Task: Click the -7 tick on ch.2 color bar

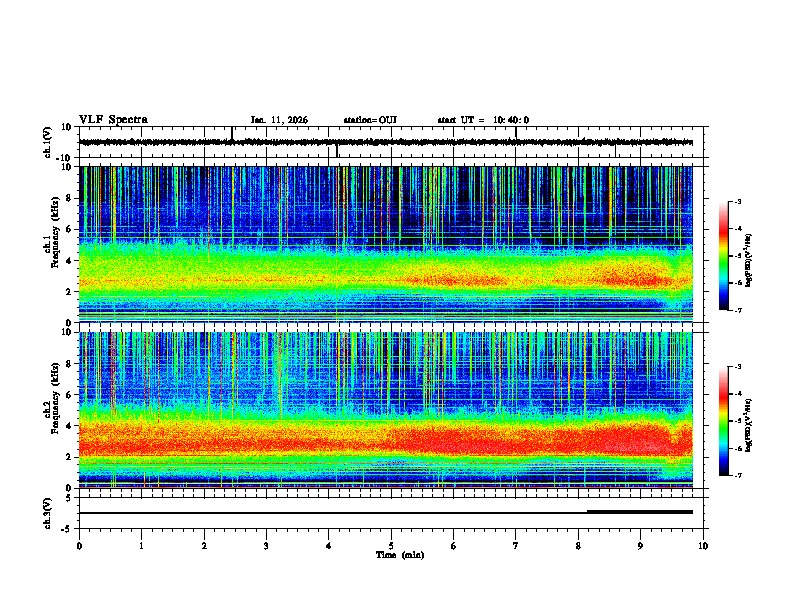Action: (738, 475)
